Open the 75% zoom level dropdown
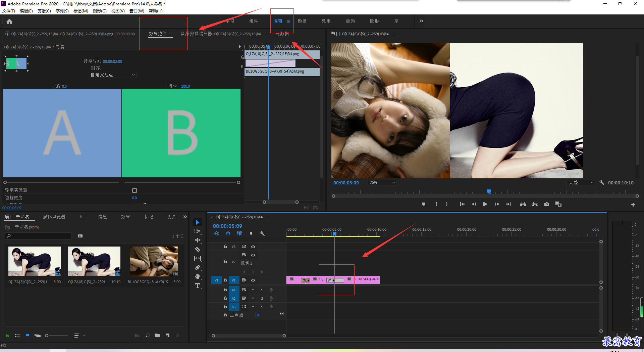The image size is (644, 352). 382,182
